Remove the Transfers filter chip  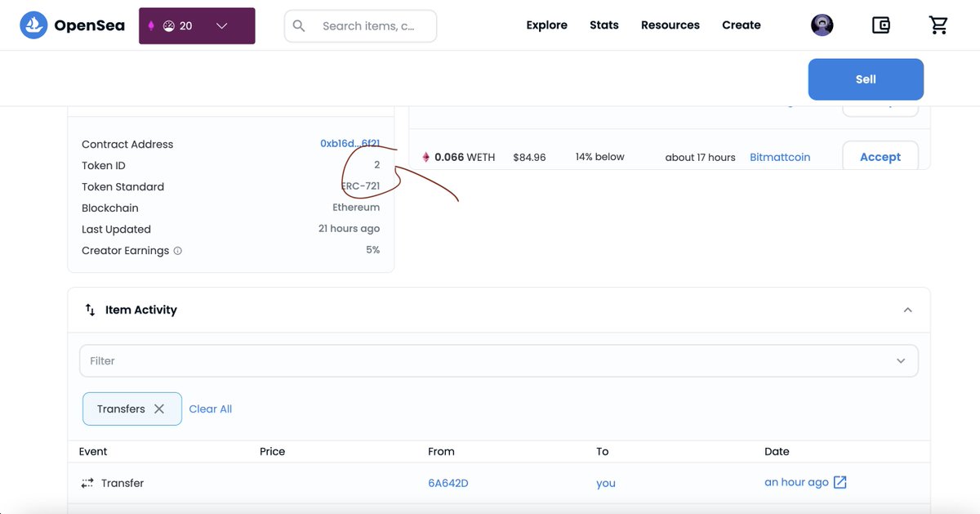[x=159, y=409]
